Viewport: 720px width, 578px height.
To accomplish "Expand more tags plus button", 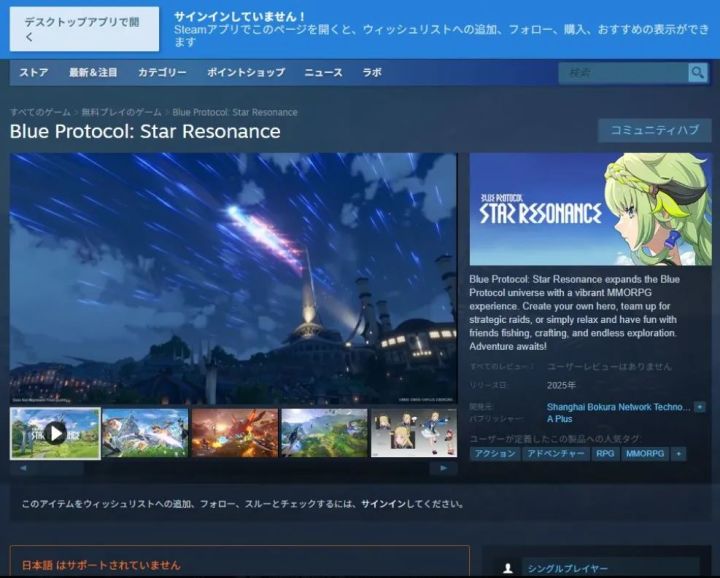I will (x=679, y=454).
